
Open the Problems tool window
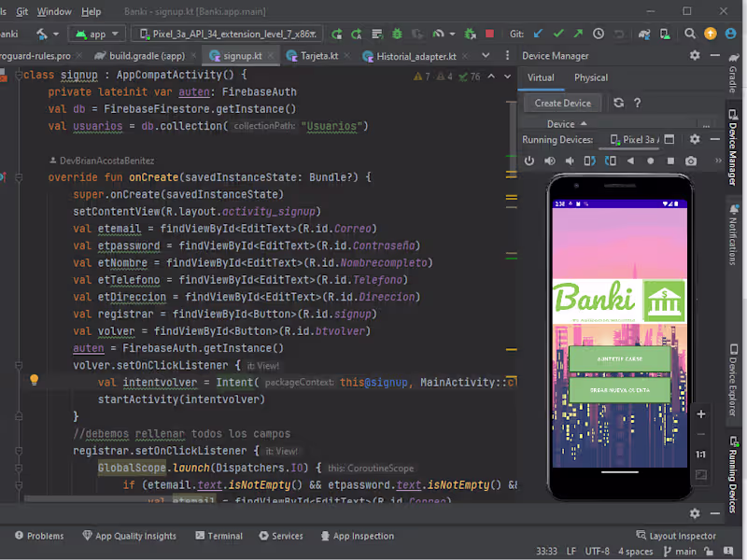[x=39, y=536]
